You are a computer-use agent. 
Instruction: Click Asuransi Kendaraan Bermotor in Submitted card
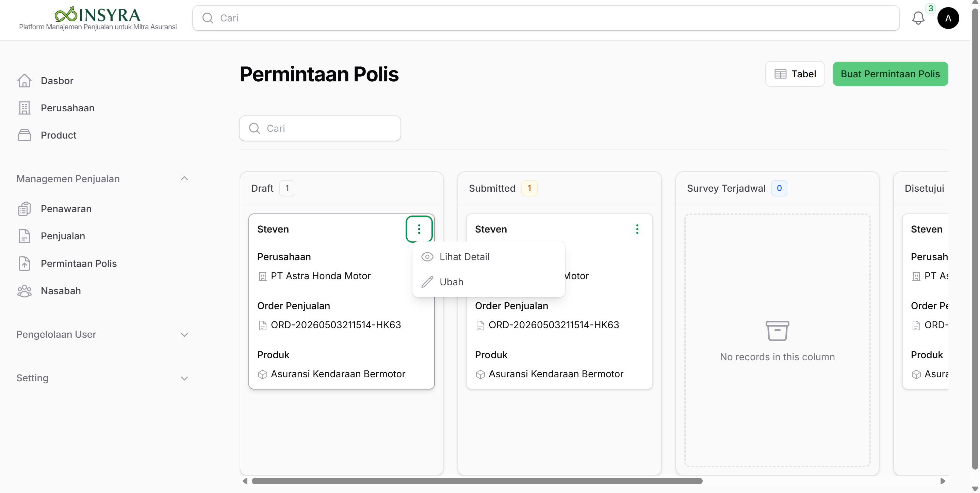pos(556,374)
